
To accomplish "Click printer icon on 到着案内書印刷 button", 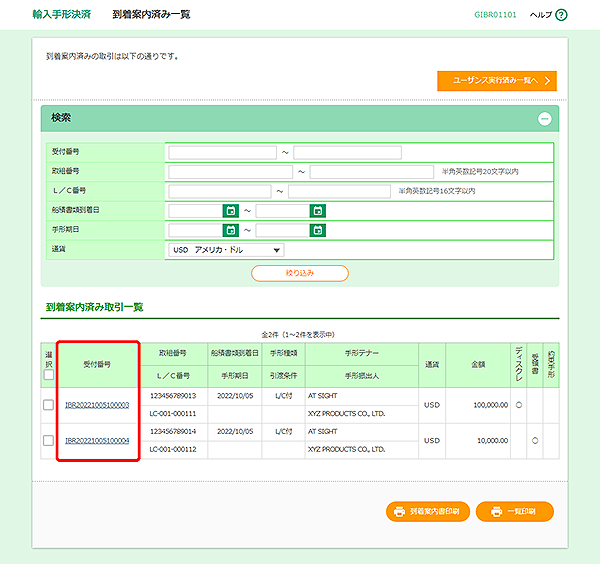I will click(x=399, y=511).
